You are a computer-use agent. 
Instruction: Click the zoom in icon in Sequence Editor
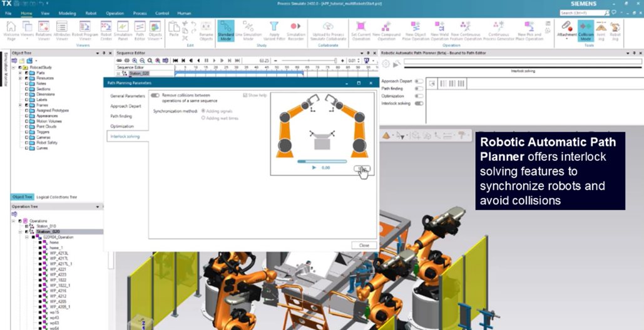135,60
